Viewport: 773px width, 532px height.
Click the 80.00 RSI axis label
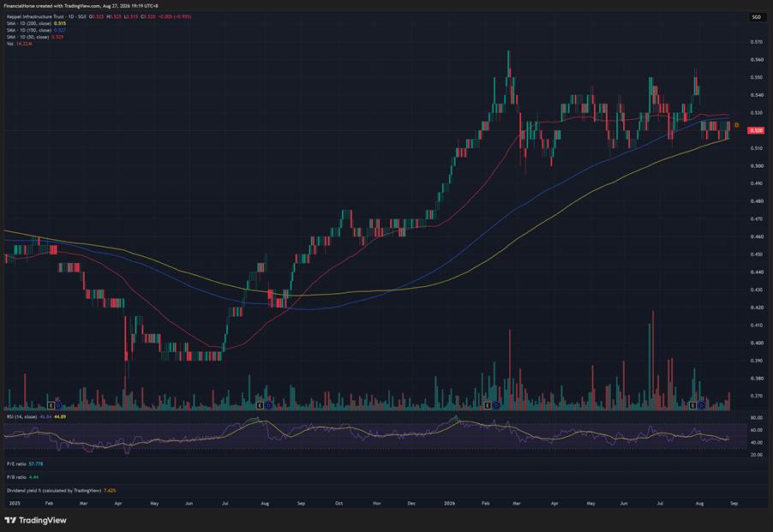pyautogui.click(x=756, y=418)
